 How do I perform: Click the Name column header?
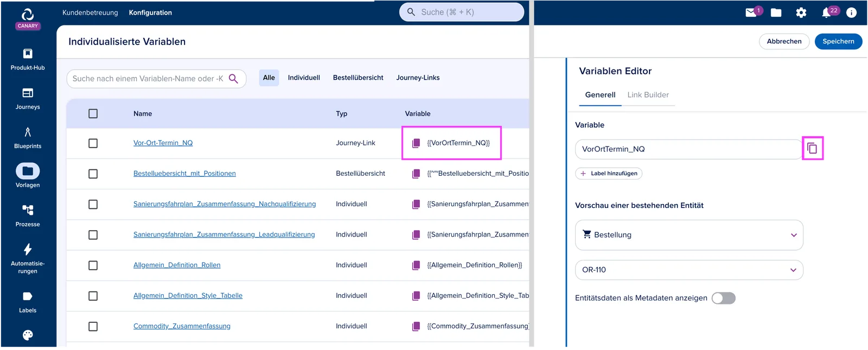pyautogui.click(x=143, y=114)
